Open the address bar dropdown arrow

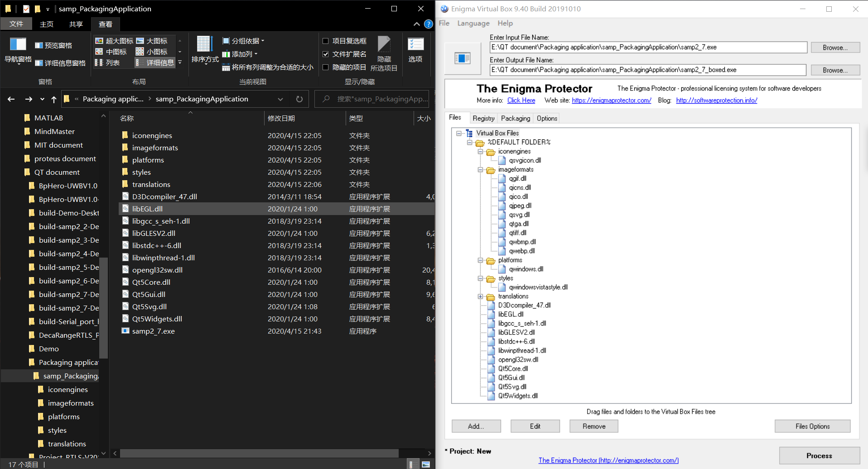tap(280, 99)
